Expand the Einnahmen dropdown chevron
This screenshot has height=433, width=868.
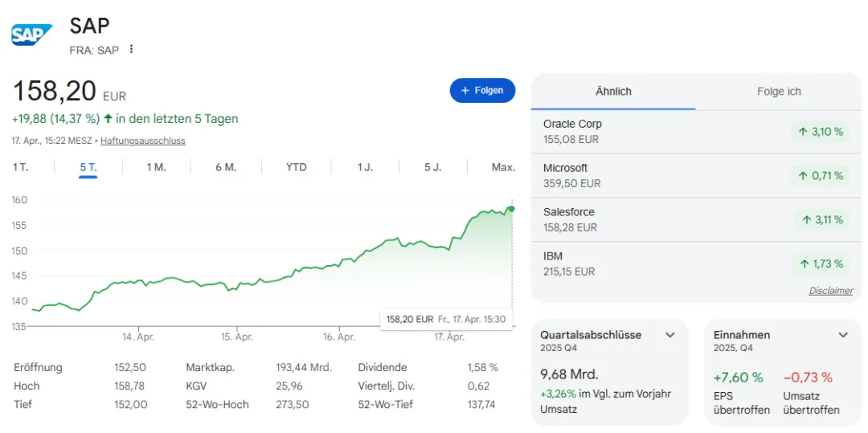(843, 335)
